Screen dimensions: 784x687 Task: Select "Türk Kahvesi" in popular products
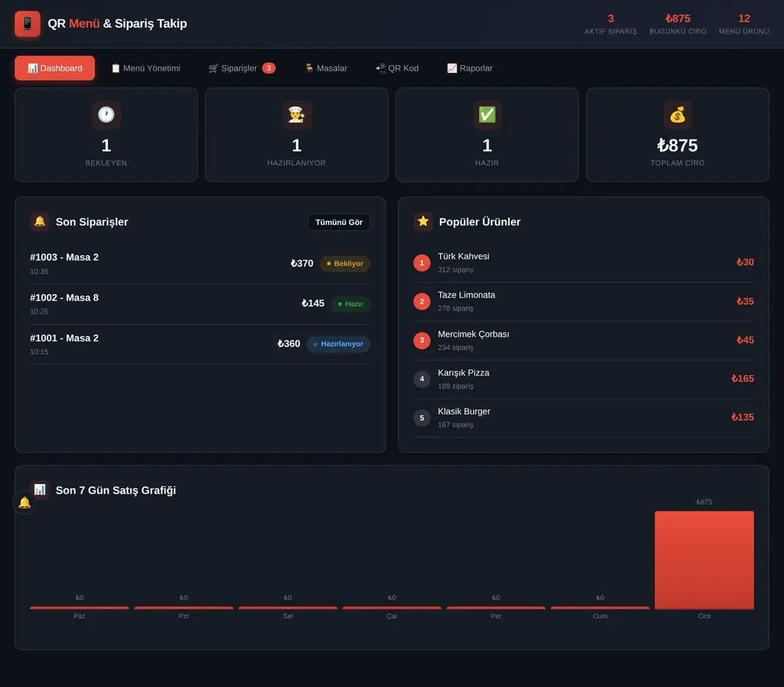pos(583,263)
